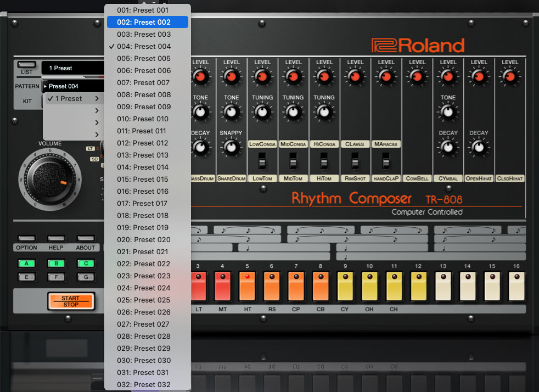Click the Snare Drum LEVEL knob
539x392 pixels.
click(231, 76)
